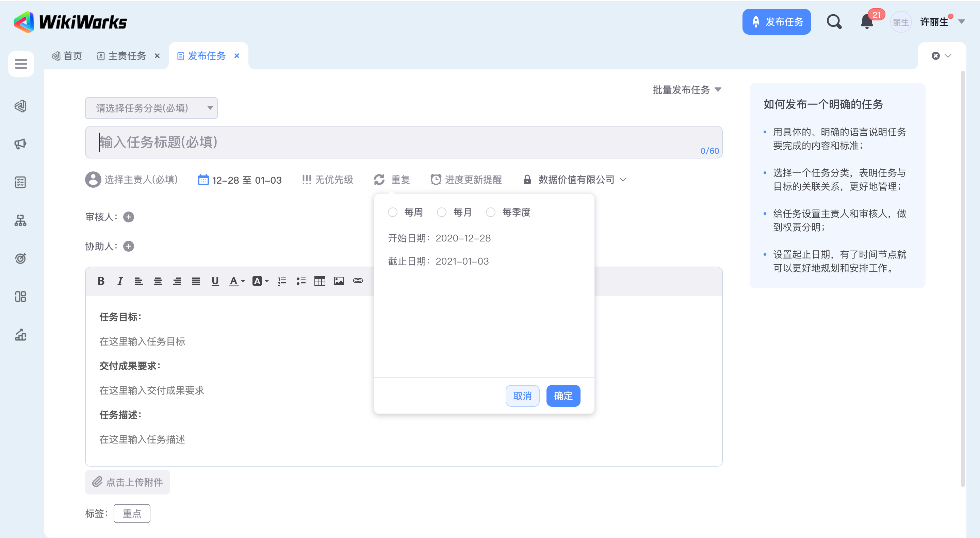The height and width of the screenshot is (538, 980).
Task: Insert an image into the description
Action: click(339, 281)
